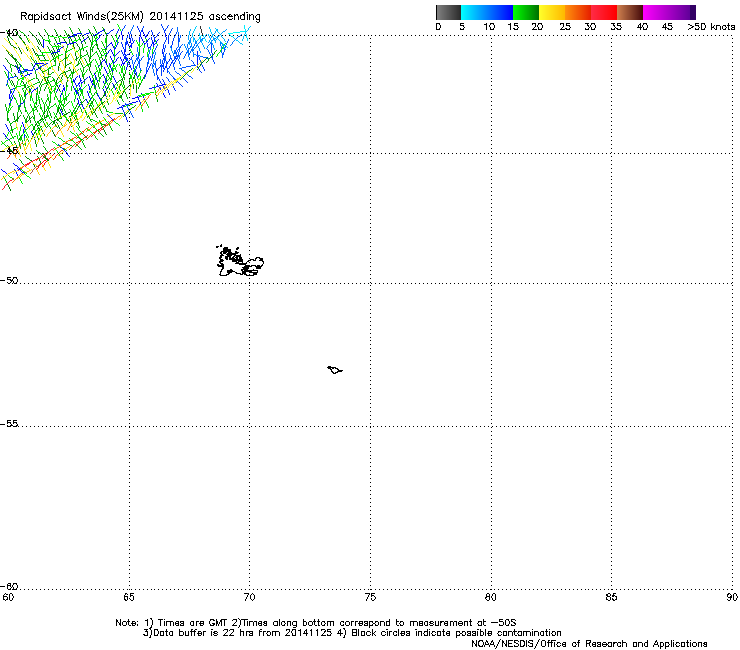
Task: Click the '90' longitude axis label
Action: [x=732, y=598]
